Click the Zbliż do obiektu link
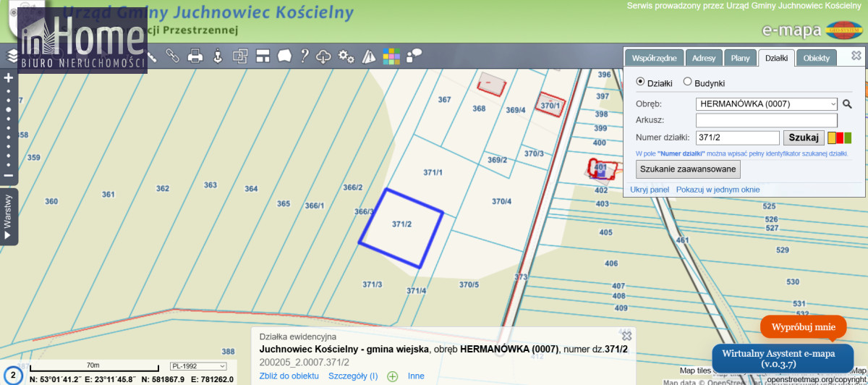The image size is (868, 385). pyautogui.click(x=289, y=376)
